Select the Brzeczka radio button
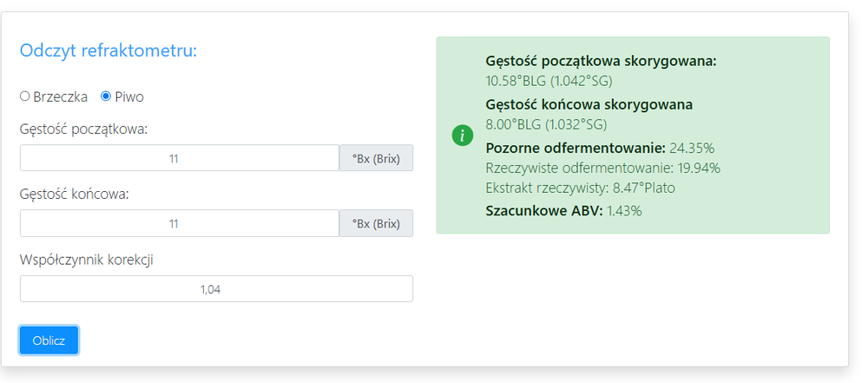The image size is (868, 383). click(x=25, y=96)
